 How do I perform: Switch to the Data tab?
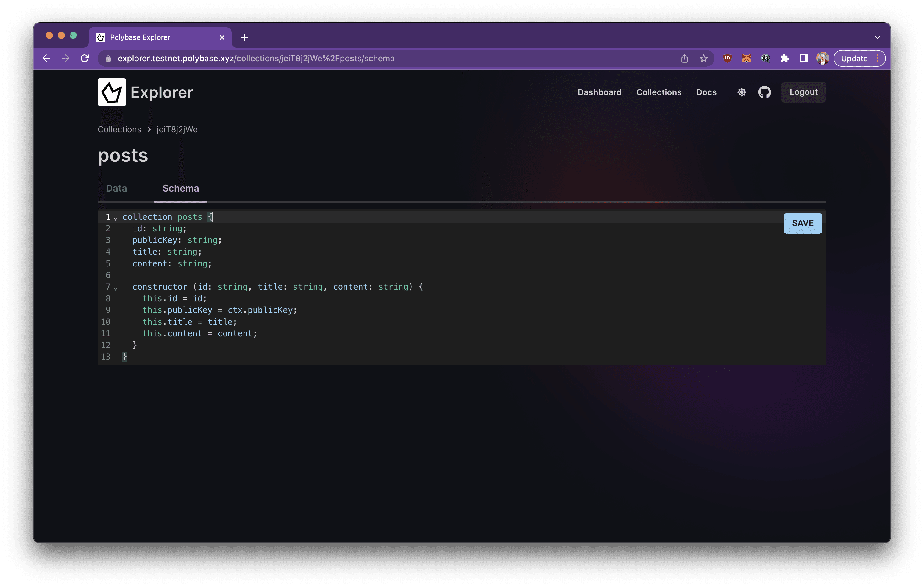tap(116, 188)
